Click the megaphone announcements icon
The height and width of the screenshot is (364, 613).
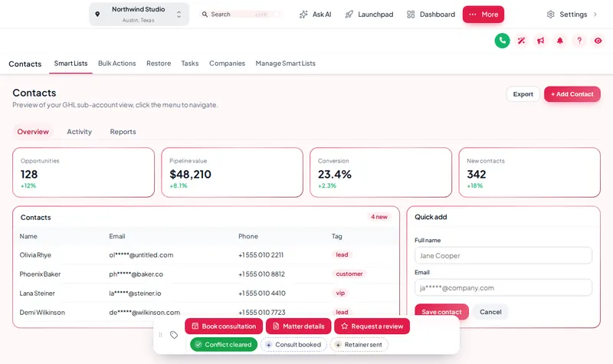coord(540,41)
